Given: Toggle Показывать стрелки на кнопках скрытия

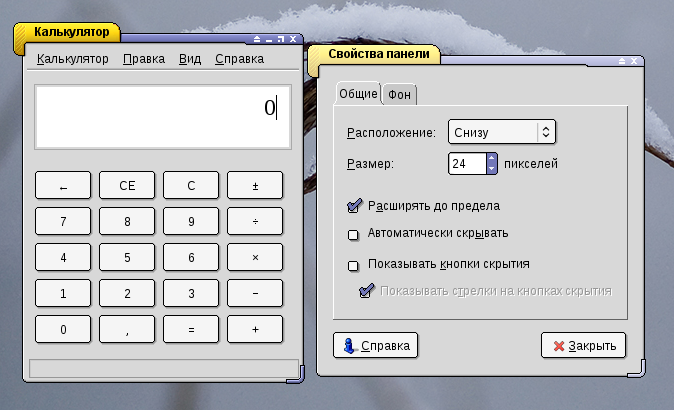Looking at the screenshot, I should (366, 291).
